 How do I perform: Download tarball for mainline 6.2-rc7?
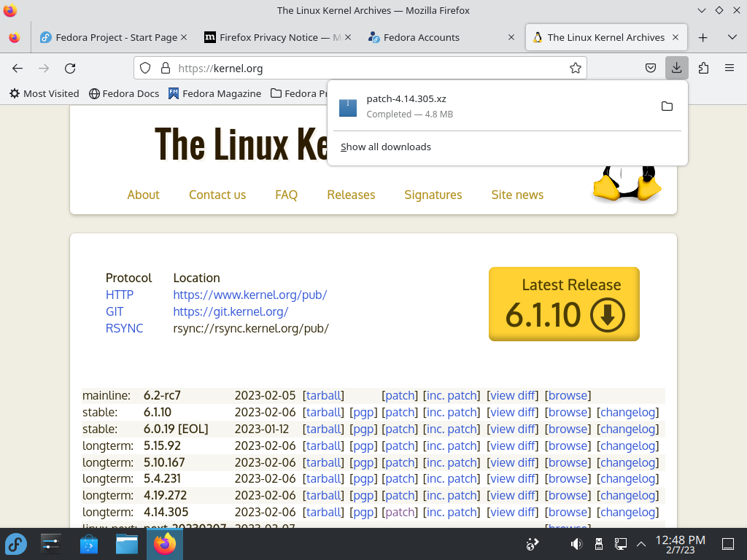pos(323,395)
